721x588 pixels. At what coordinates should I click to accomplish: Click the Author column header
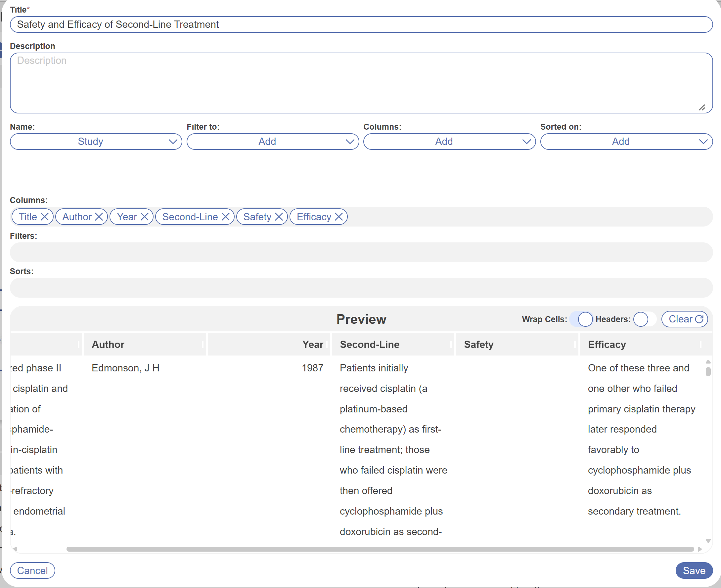point(109,345)
